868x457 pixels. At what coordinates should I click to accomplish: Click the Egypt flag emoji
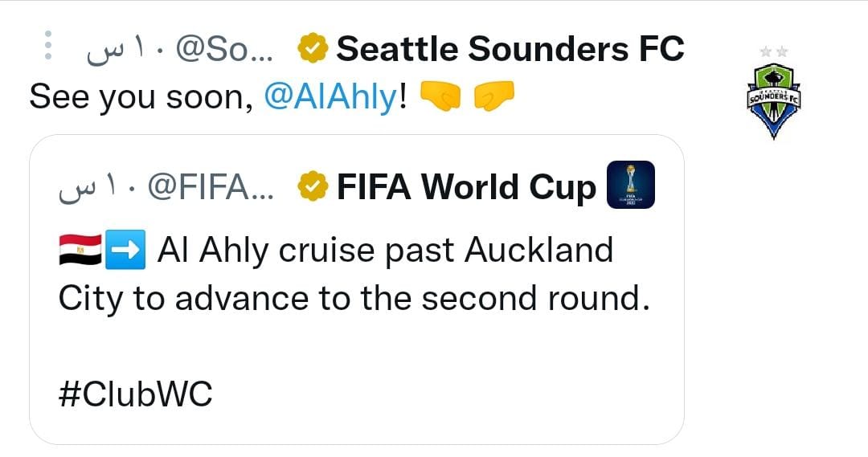point(79,251)
